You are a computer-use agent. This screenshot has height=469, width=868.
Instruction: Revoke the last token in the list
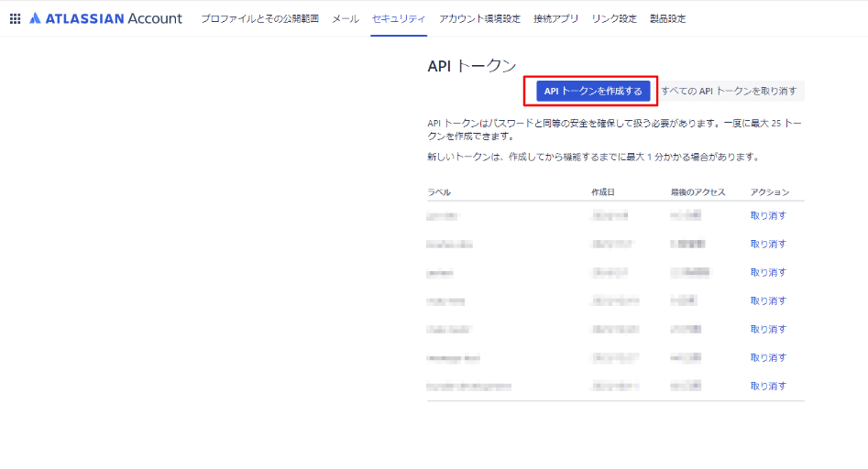768,386
